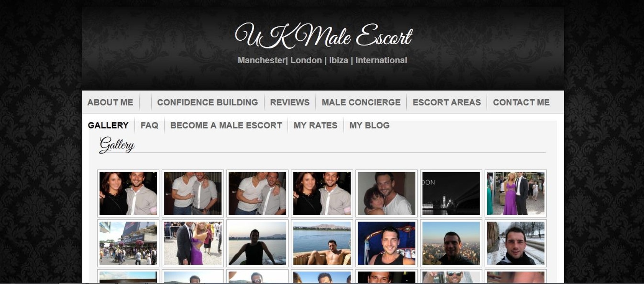644x284 pixels.
Task: Go to the My Blog page
Action: [369, 125]
